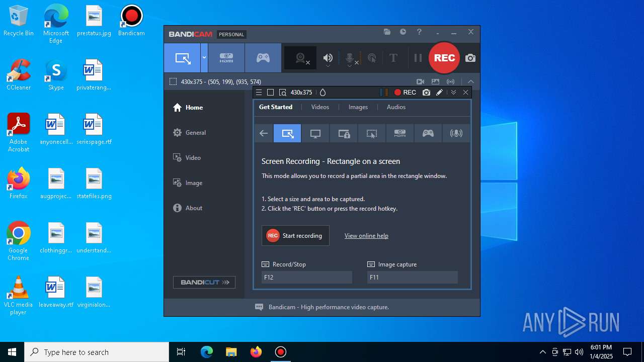Toggle the microphone recording
Image resolution: width=644 pixels, height=362 pixels.
tap(350, 58)
